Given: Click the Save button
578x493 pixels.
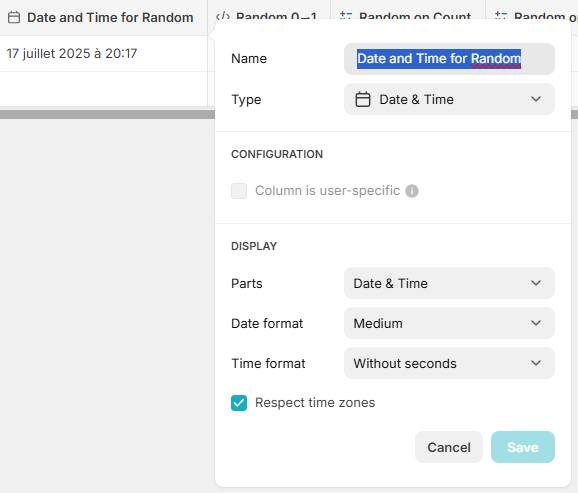Looking at the screenshot, I should tap(523, 447).
